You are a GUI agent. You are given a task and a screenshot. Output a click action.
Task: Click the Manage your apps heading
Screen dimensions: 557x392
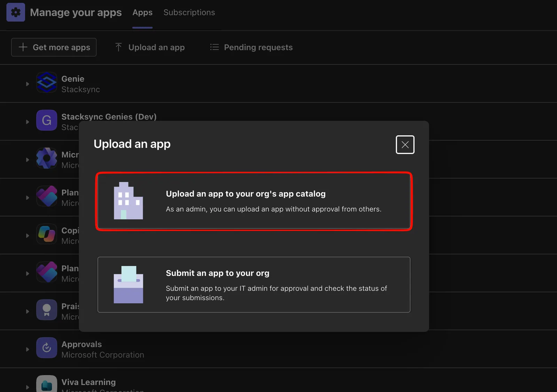tap(76, 13)
